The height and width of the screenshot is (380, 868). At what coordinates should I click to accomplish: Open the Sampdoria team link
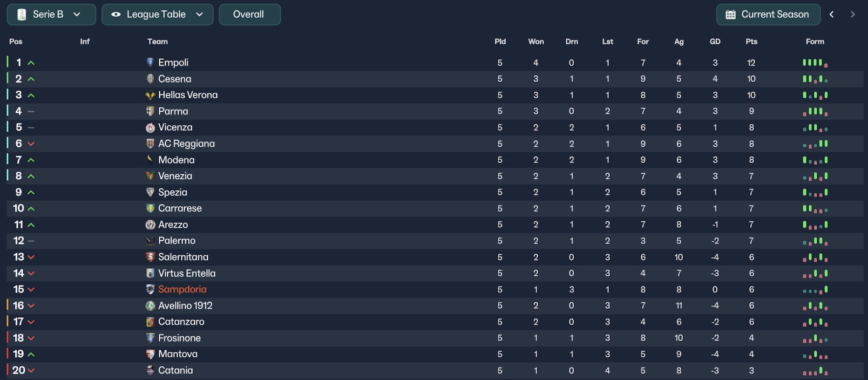coord(182,289)
